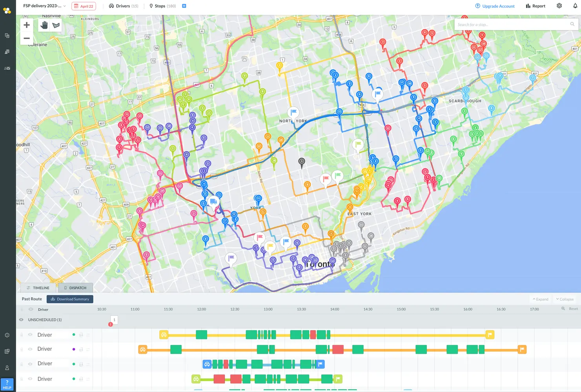
Task: Open the notifications bell
Action: coord(575,6)
